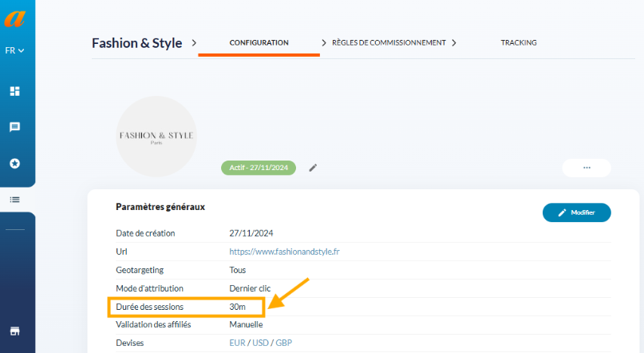Select the creation date value 27/11/2024

[251, 233]
